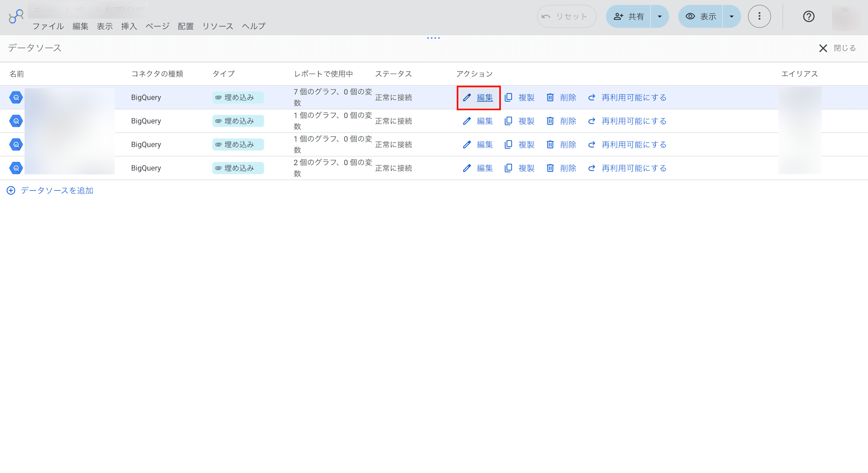The height and width of the screenshot is (473, 868).
Task: Open the 挿入 menu
Action: coord(129,26)
